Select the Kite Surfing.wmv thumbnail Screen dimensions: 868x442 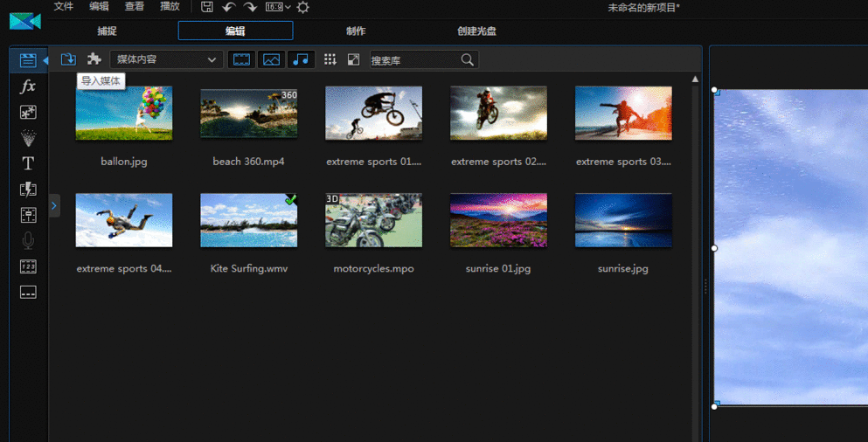pyautogui.click(x=248, y=220)
